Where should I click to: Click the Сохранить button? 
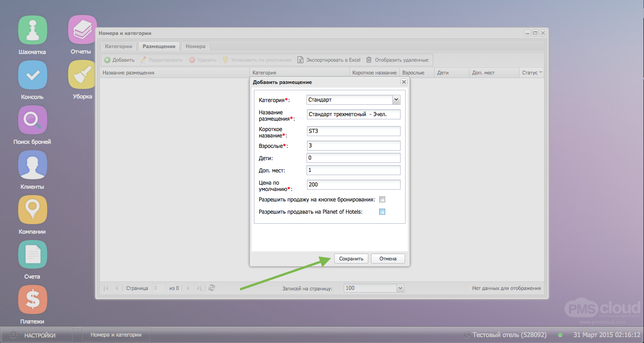pos(351,259)
